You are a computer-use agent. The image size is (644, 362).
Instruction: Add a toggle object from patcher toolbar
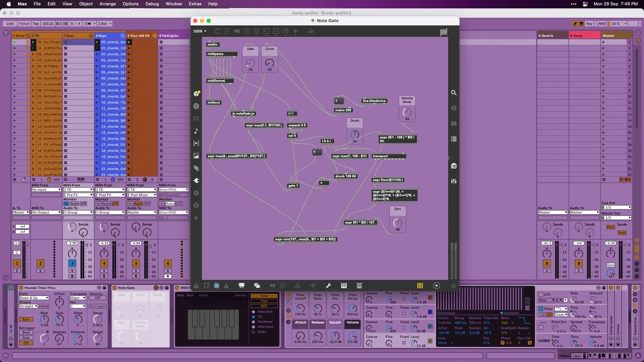point(247,31)
